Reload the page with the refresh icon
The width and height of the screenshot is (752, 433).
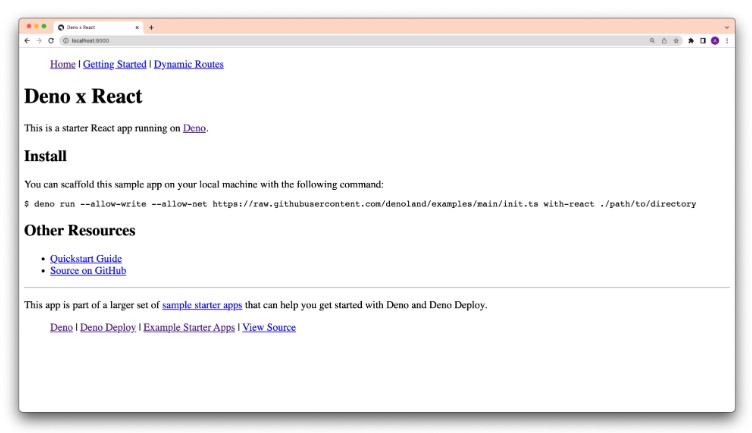click(x=51, y=41)
